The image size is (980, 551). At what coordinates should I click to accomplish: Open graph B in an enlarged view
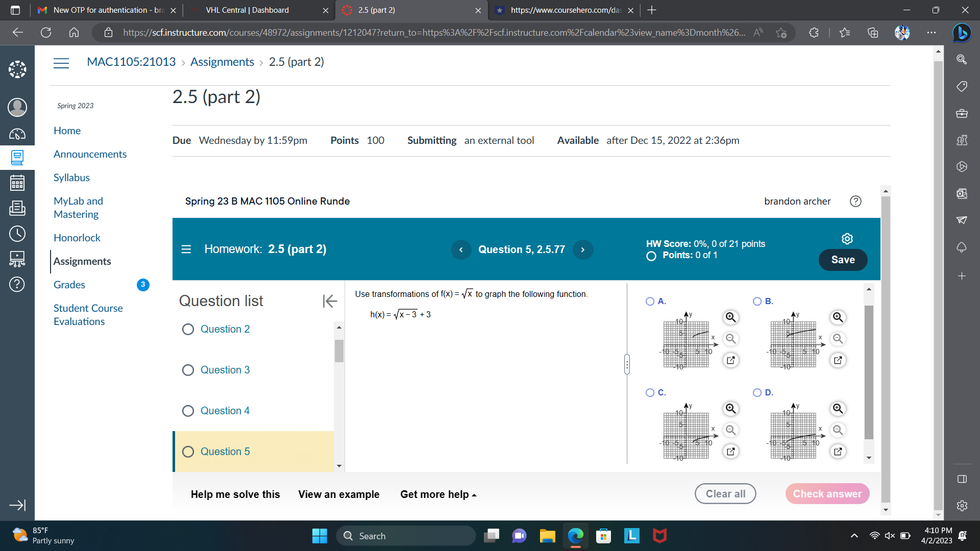(x=838, y=360)
